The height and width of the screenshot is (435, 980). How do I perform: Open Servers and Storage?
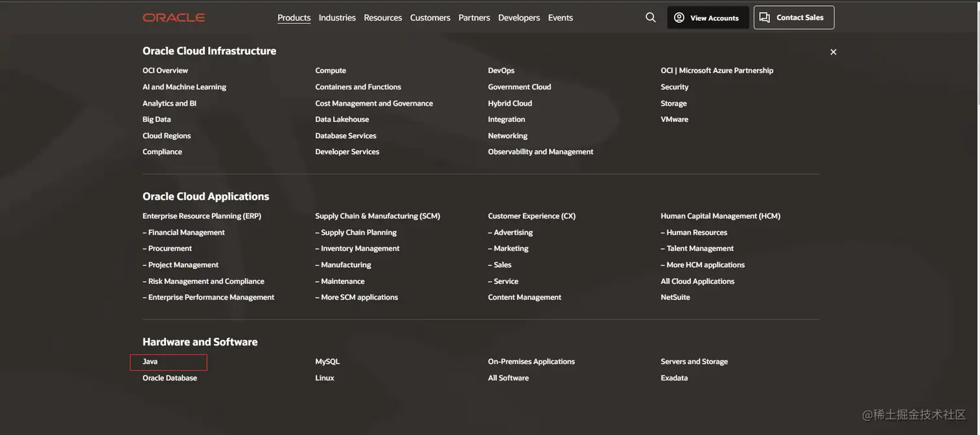(694, 362)
